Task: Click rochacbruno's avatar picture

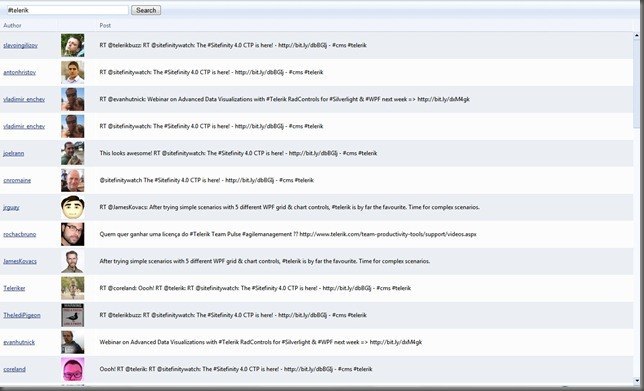Action: point(73,235)
